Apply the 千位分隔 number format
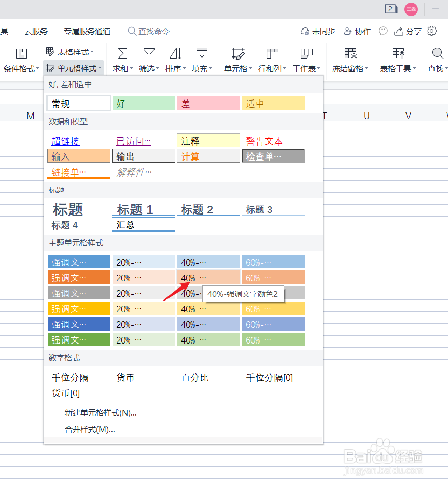Screen dimensions: 448x486 [x=70, y=378]
